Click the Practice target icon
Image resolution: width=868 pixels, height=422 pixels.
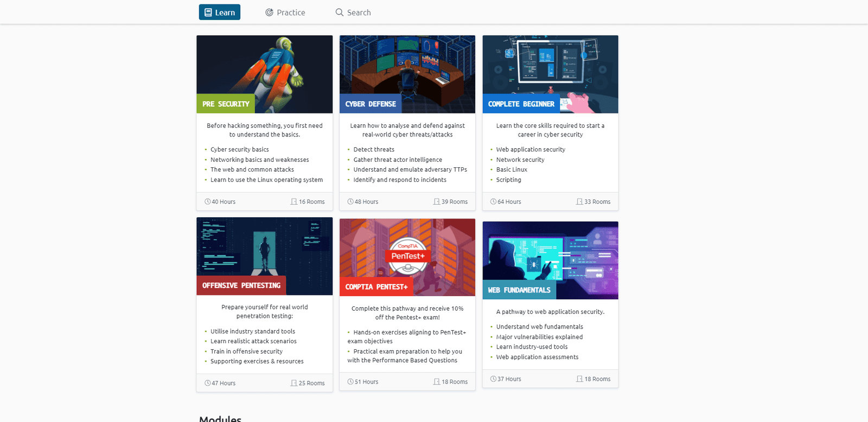[269, 12]
